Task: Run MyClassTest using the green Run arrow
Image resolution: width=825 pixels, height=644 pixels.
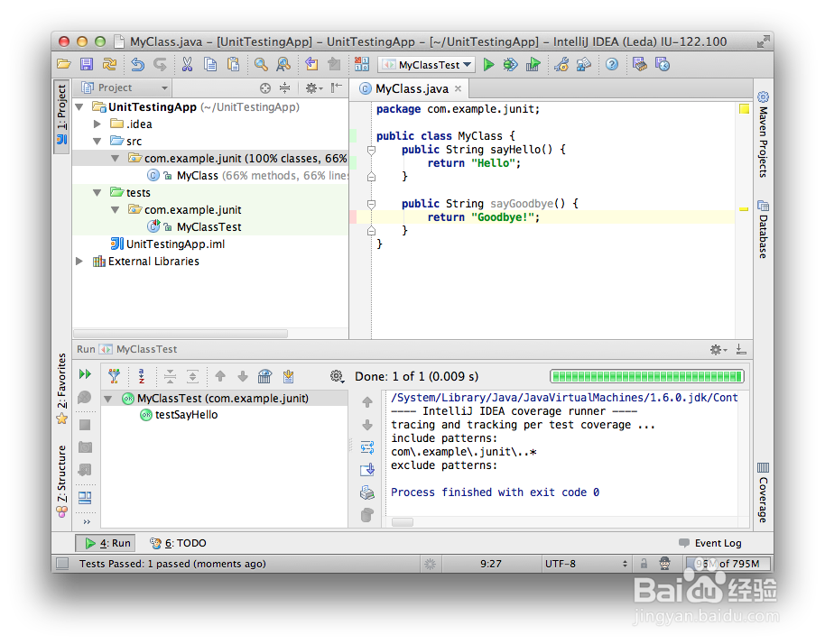Action: [489, 64]
